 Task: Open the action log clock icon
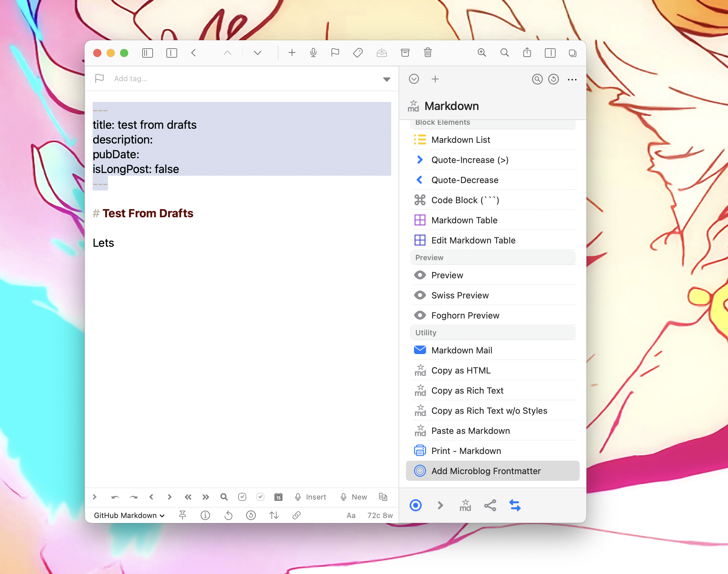pos(554,79)
